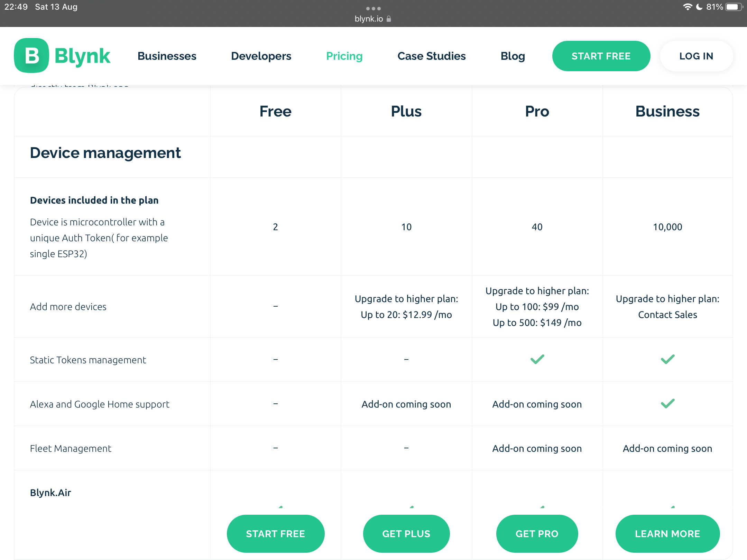Image resolution: width=747 pixels, height=560 pixels.
Task: Go to the Case Studies page
Action: click(432, 56)
